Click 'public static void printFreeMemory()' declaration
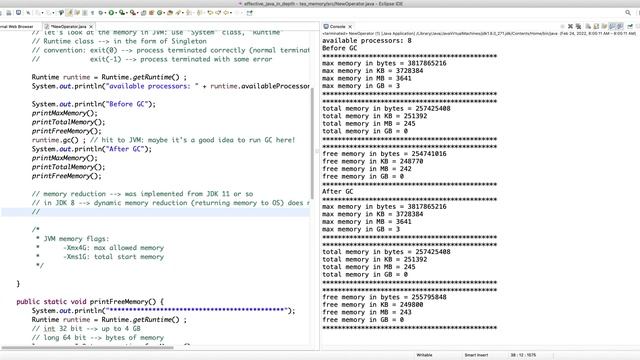This screenshot has height=360, width=640. 90,302
